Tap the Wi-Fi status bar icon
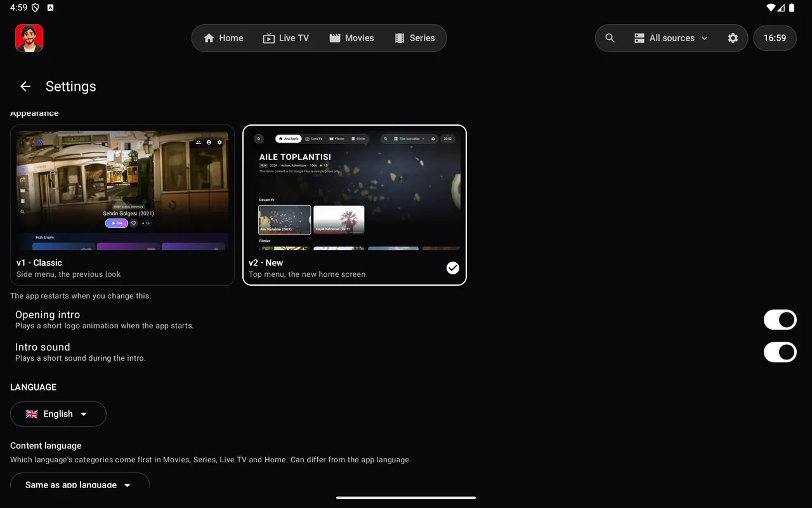Screen dimensions: 812x508 (771, 8)
